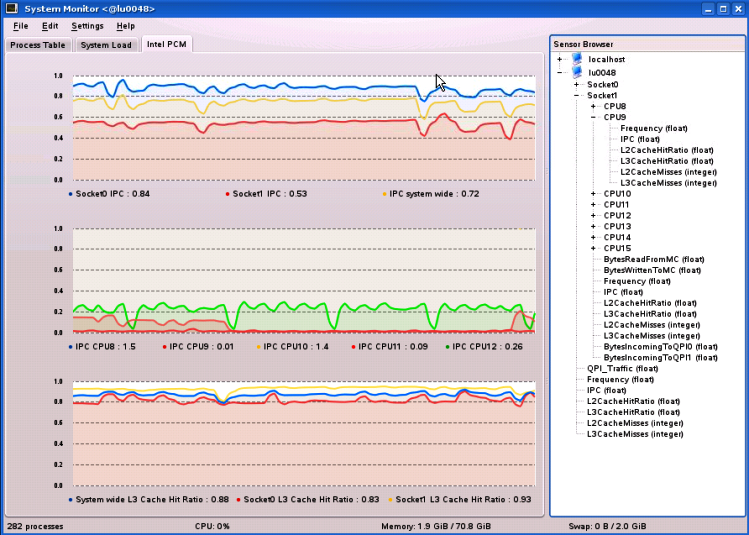Expand the Socket0 node

[x=577, y=85]
